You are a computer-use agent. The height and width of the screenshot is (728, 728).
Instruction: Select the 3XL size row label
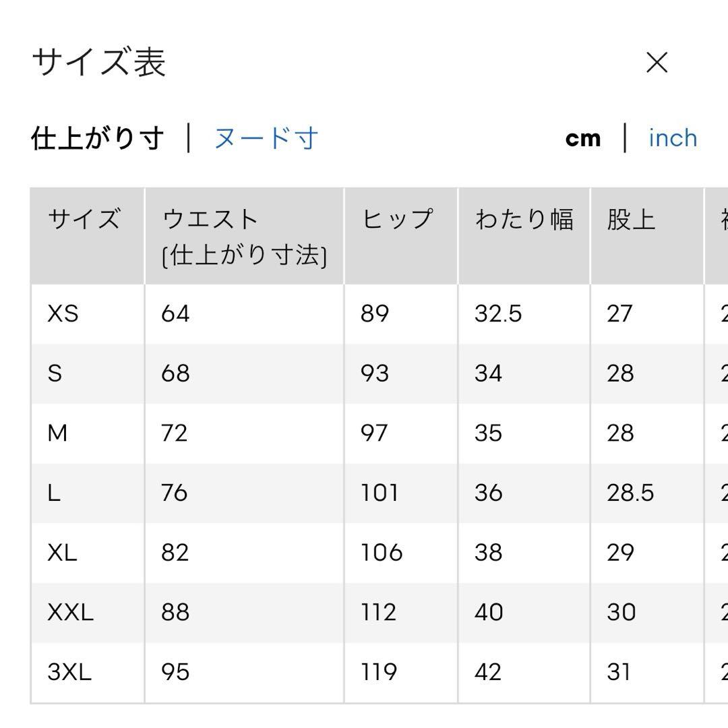tap(69, 672)
